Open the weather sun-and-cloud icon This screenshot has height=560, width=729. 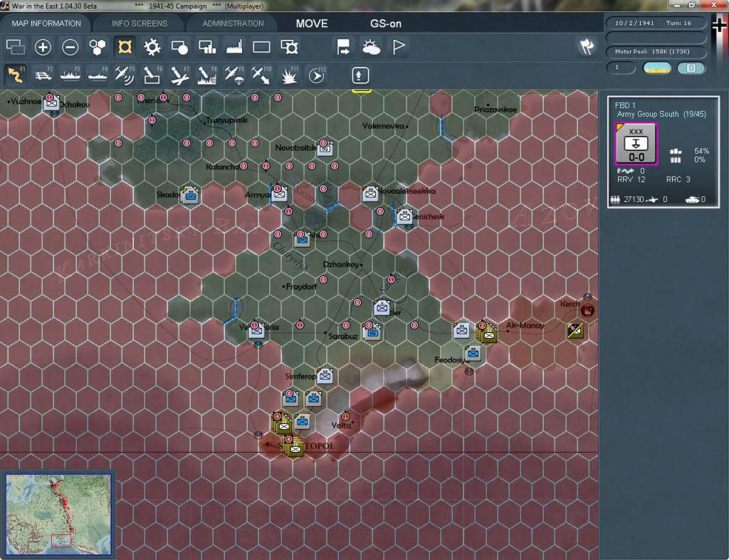point(371,47)
